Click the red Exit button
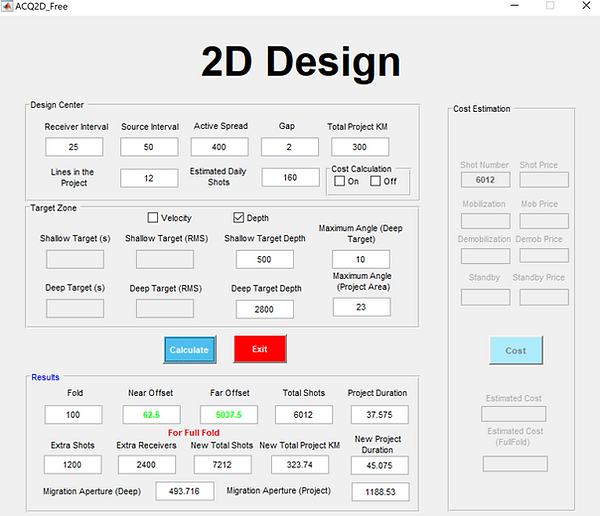The image size is (600, 516). [260, 349]
